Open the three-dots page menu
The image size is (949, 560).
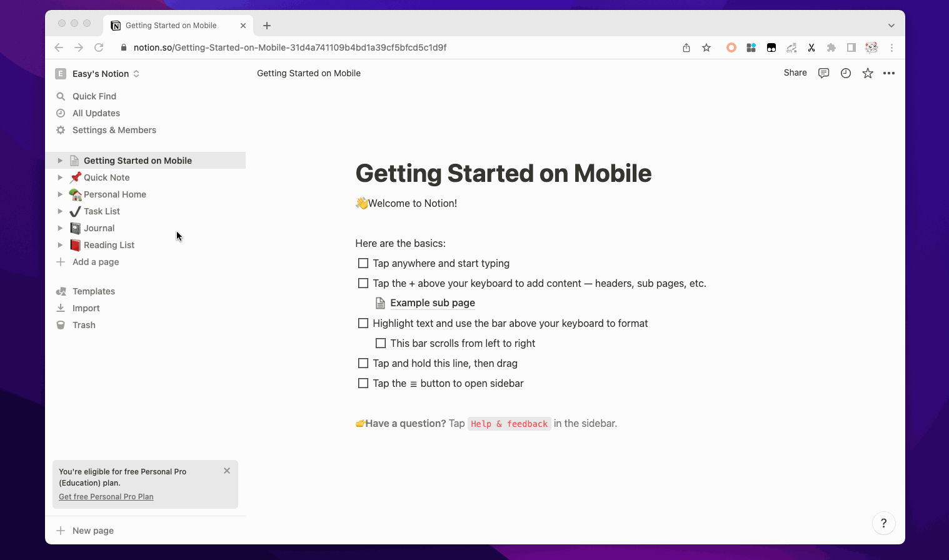coord(889,73)
